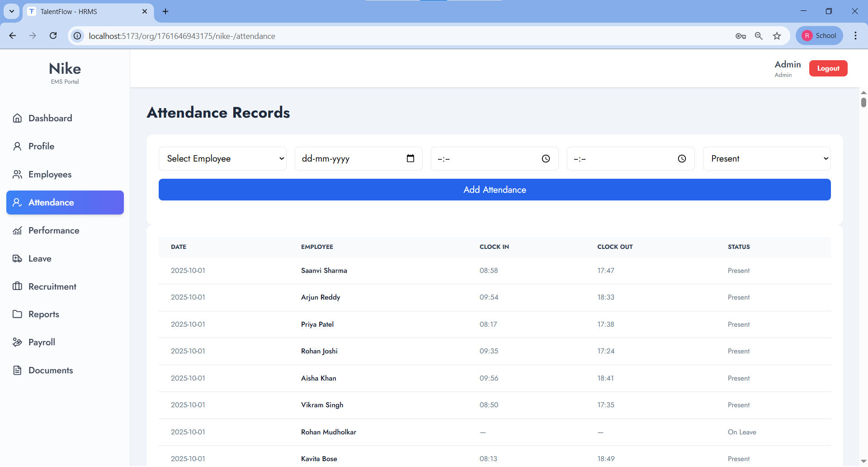Click the Performance chart icon
This screenshot has width=868, height=467.
coord(17,230)
